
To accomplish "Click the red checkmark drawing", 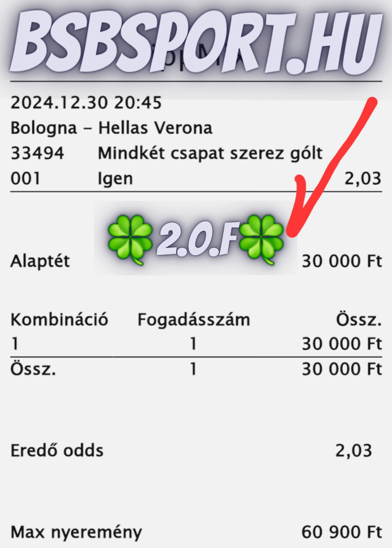I will [x=331, y=168].
